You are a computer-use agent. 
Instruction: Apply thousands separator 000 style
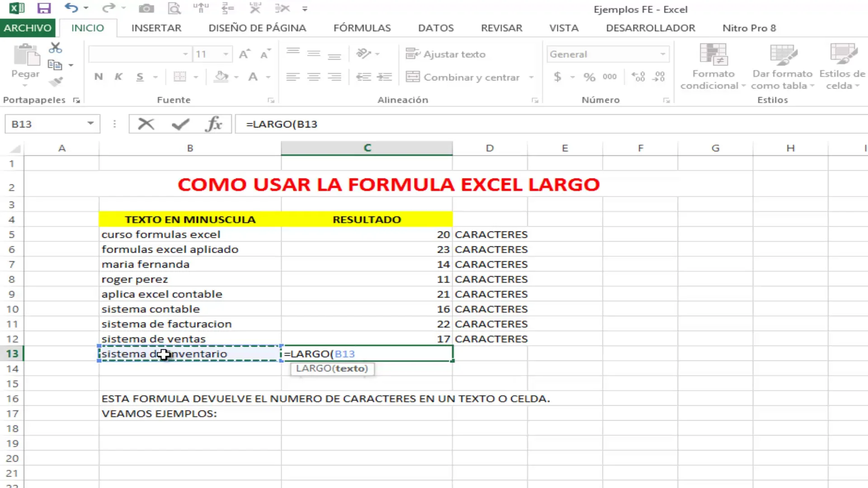point(609,77)
